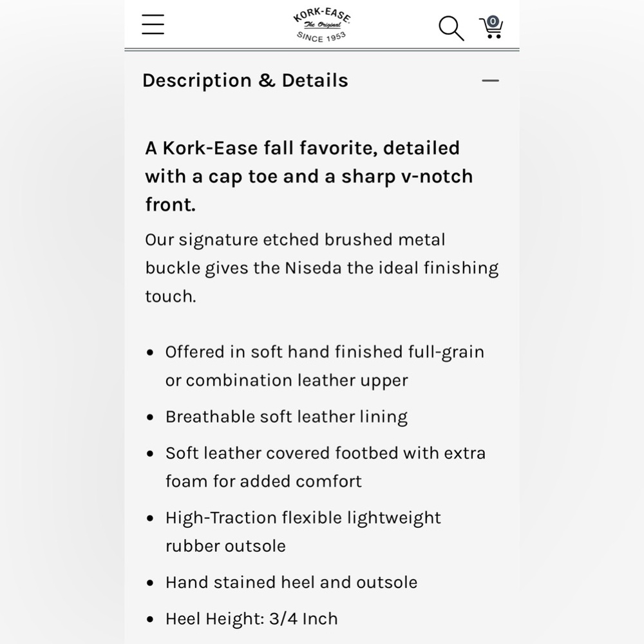Click the cart item count badge
Screen dimensions: 644x644
pyautogui.click(x=493, y=21)
